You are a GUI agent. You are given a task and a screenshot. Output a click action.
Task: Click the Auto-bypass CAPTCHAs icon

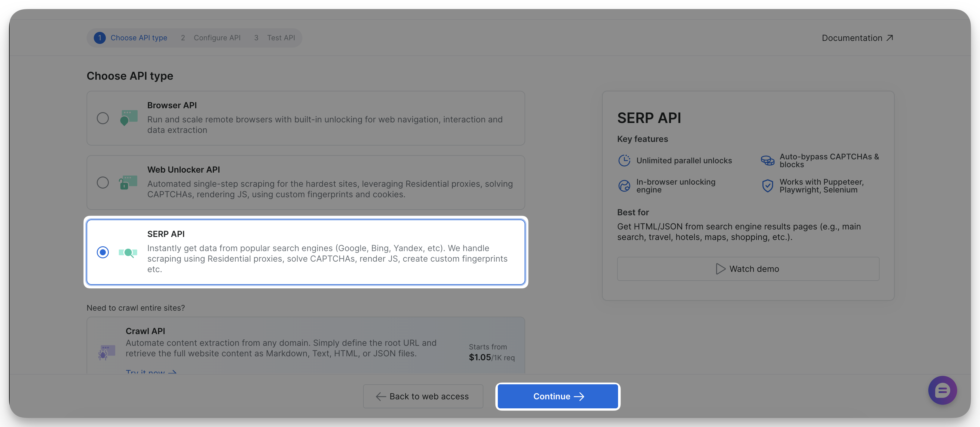tap(767, 160)
